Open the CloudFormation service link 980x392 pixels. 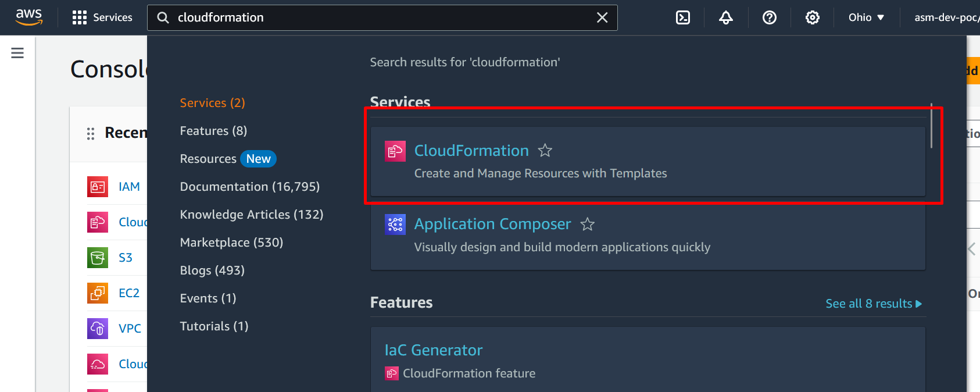pyautogui.click(x=471, y=151)
